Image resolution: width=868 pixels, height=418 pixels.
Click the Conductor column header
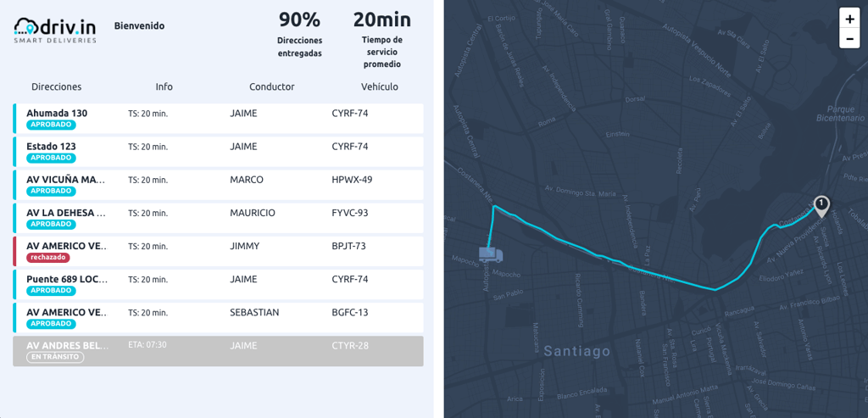(x=272, y=86)
